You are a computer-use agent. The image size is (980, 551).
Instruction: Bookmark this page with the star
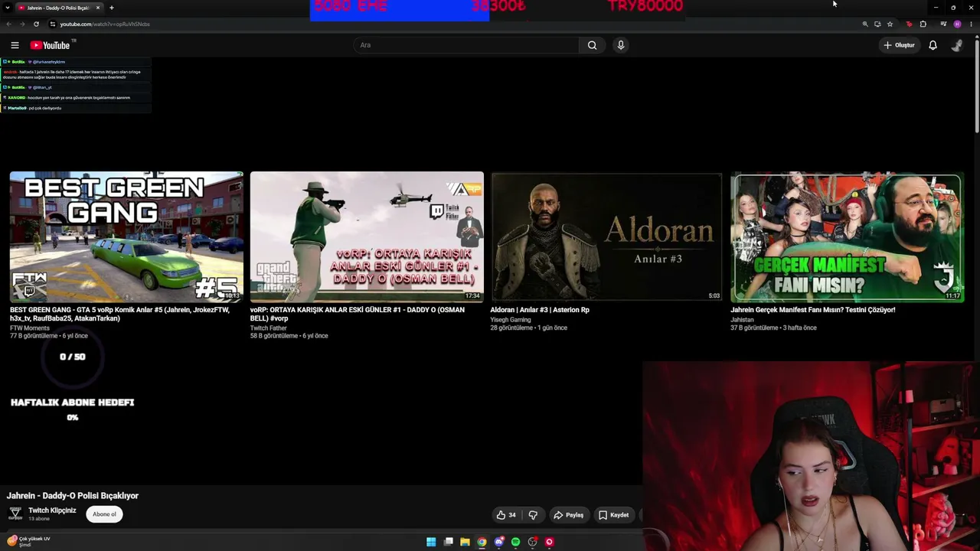[890, 24]
